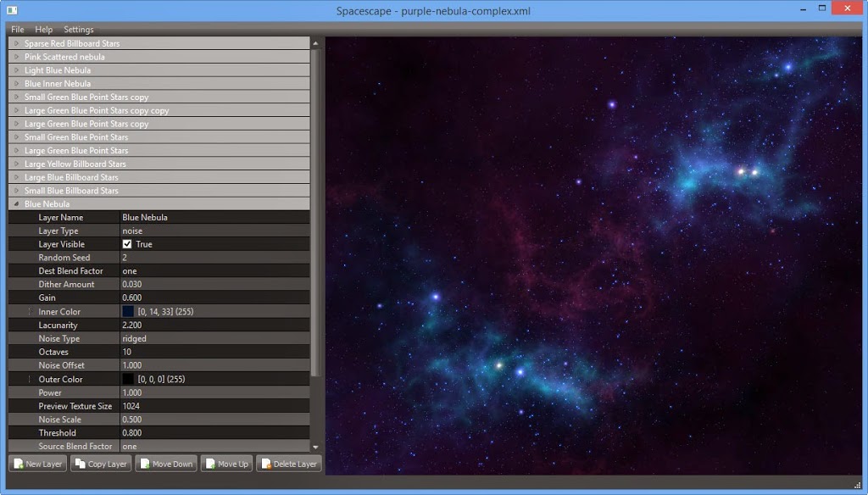Select the Dither Amount value 0.030
The width and height of the screenshot is (868, 495).
click(x=131, y=284)
